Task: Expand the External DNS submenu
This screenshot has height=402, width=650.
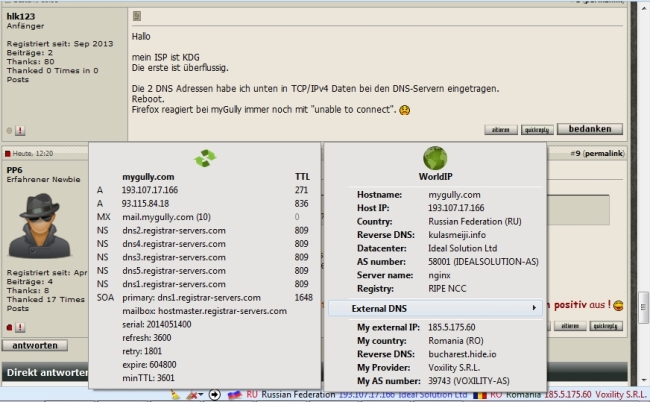Action: 435,308
